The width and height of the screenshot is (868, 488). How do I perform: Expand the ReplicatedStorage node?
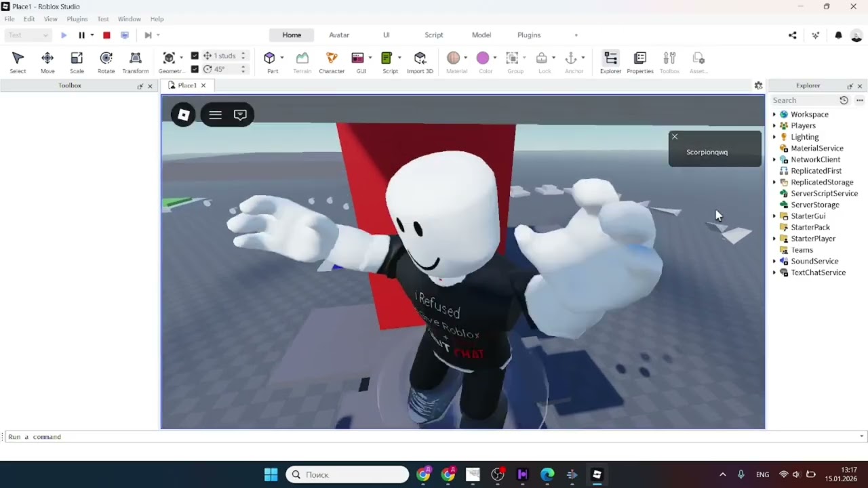774,182
